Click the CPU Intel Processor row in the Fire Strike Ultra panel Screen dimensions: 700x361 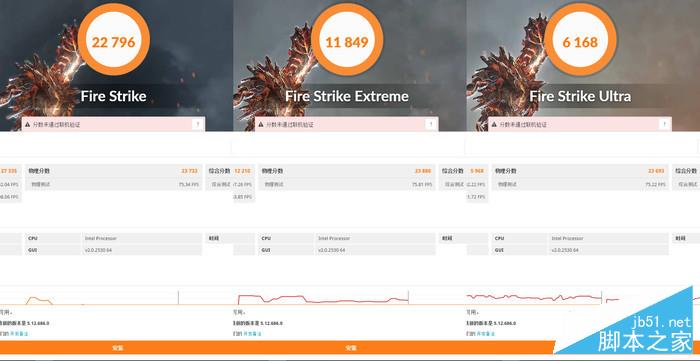tap(580, 238)
